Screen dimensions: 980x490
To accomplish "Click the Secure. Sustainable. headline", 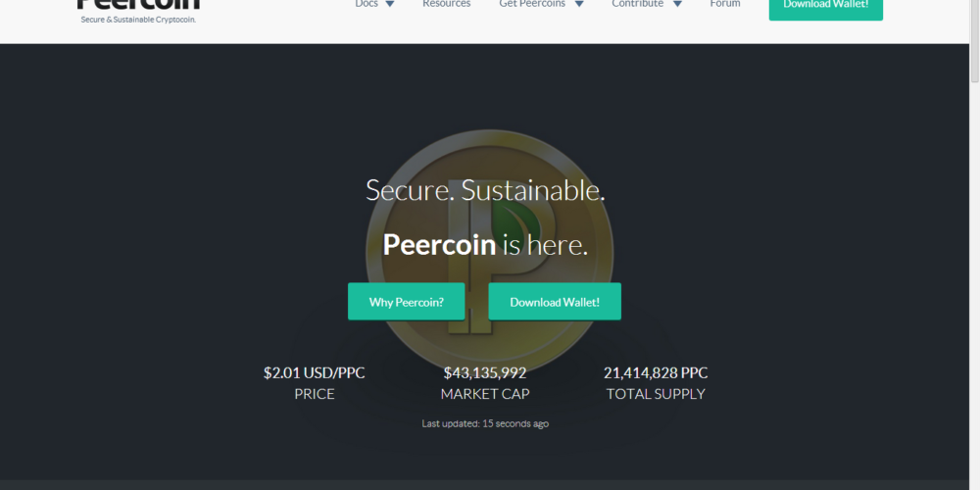I will [485, 190].
